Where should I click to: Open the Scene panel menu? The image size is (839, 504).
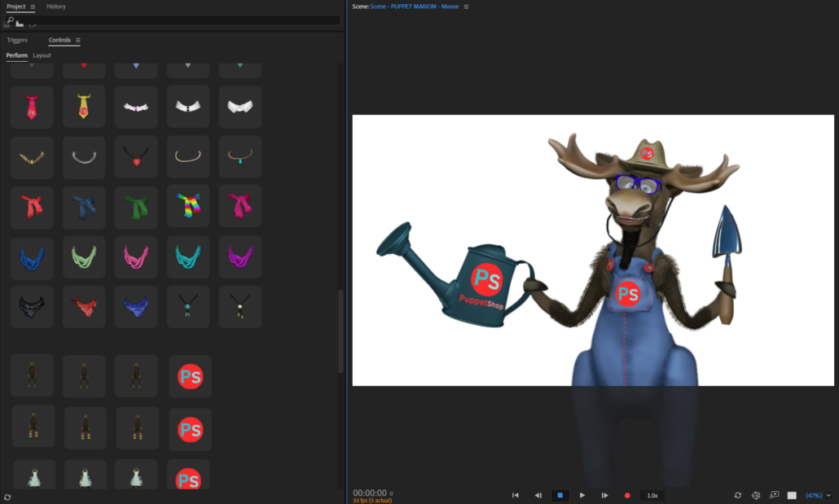pyautogui.click(x=466, y=7)
